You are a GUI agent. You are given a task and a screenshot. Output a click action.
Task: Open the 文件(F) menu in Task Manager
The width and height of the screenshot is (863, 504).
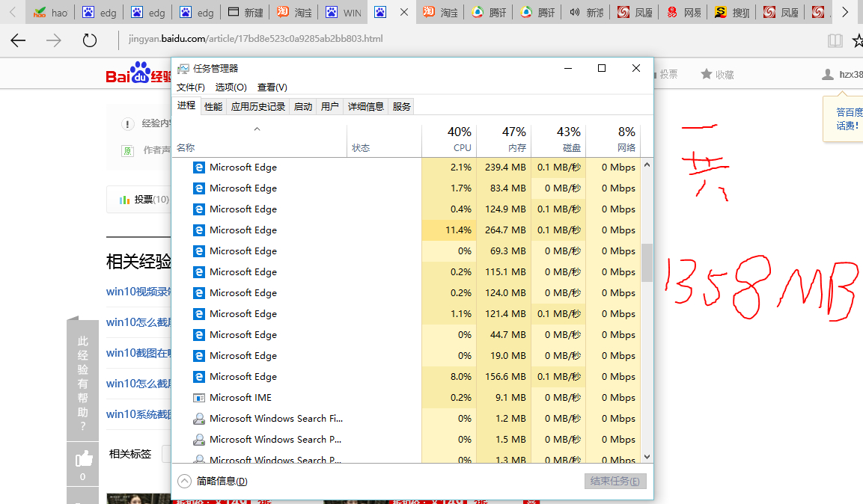[x=190, y=87]
